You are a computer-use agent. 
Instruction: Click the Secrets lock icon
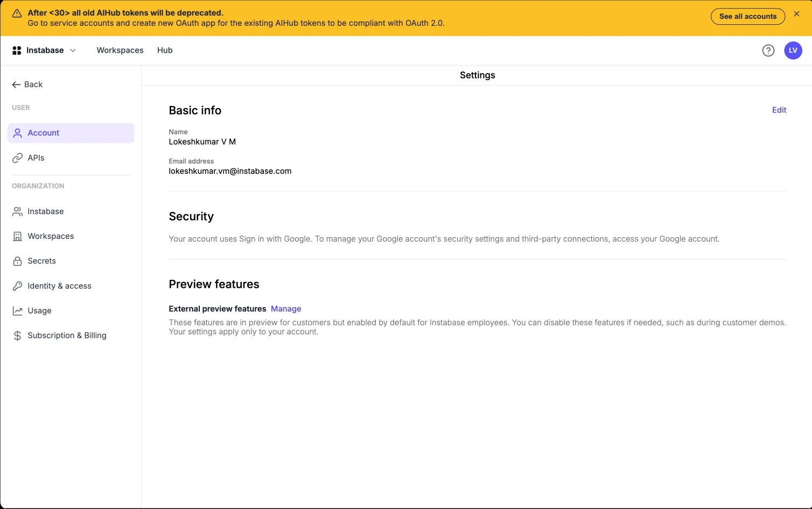tap(18, 261)
